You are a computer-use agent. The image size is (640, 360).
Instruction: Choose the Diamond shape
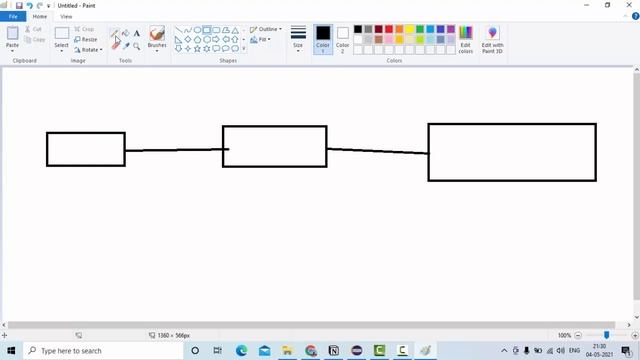click(188, 40)
